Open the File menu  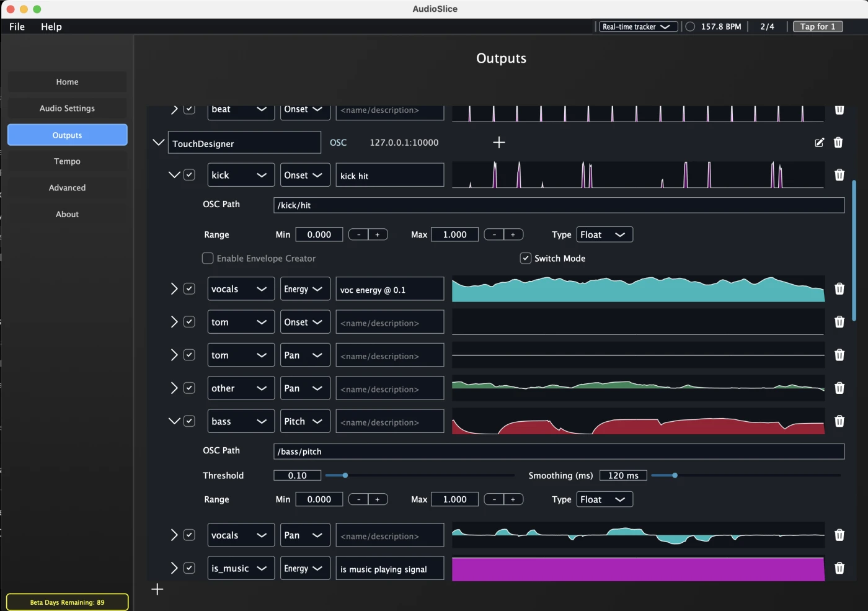(x=17, y=27)
